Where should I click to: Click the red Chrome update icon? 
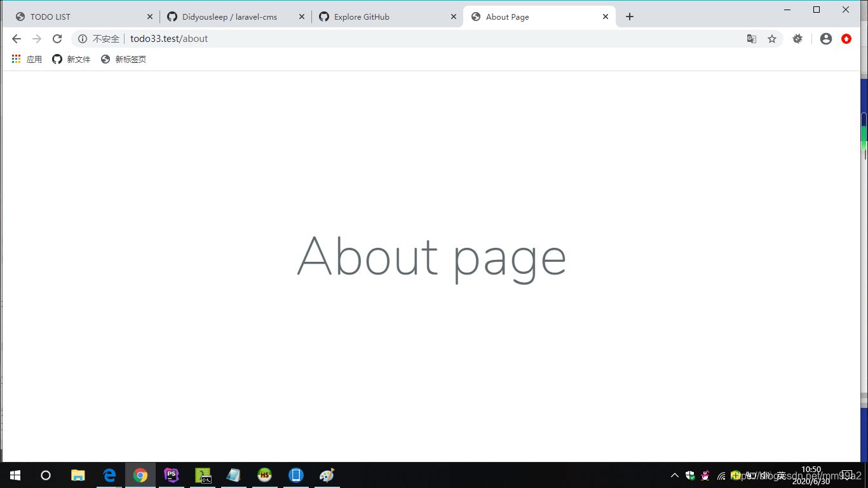tap(846, 39)
